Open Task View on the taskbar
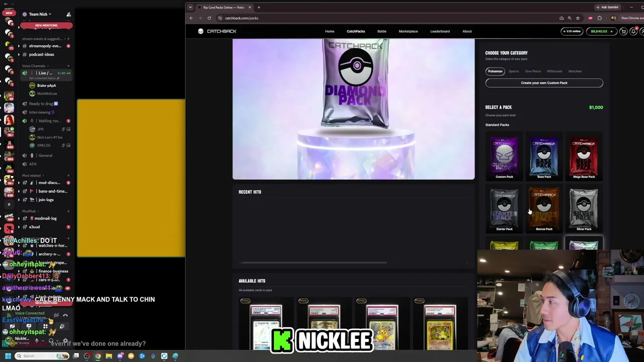Screen dimensions: 644x362 click(x=76, y=356)
